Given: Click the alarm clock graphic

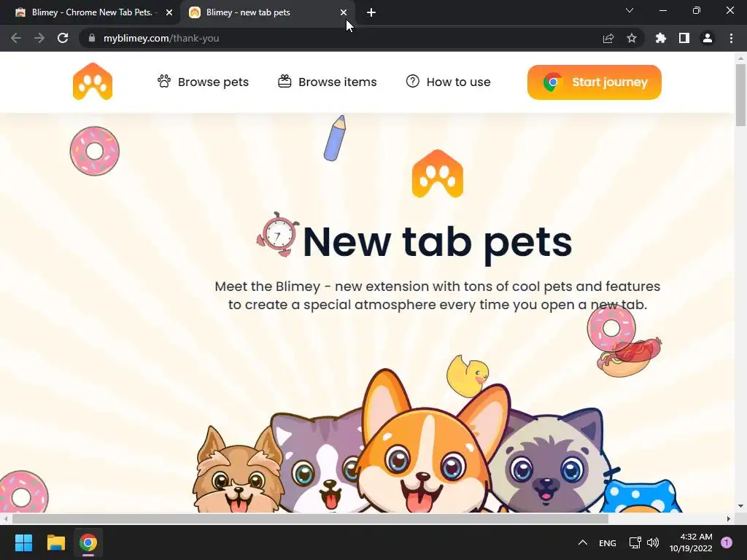Looking at the screenshot, I should click(x=278, y=235).
